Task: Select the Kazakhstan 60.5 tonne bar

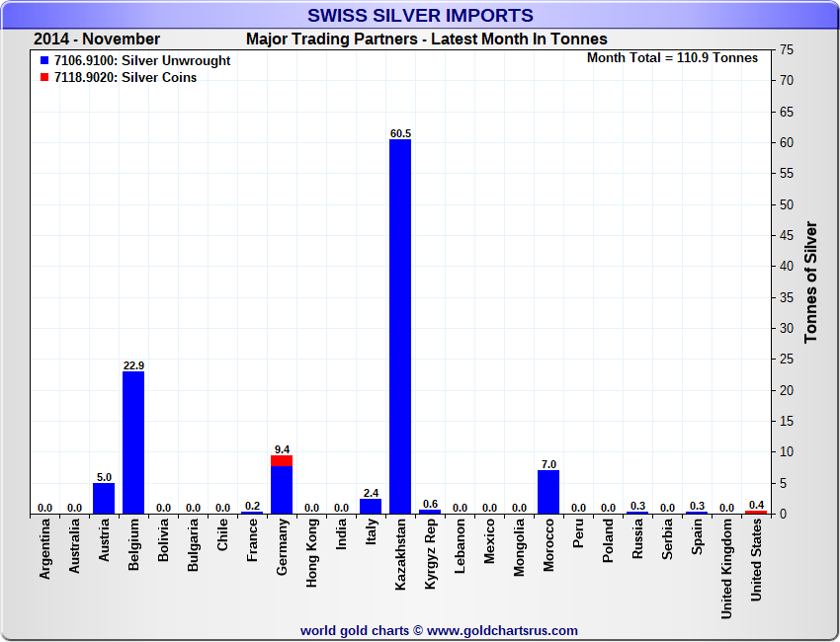Action: [400, 327]
